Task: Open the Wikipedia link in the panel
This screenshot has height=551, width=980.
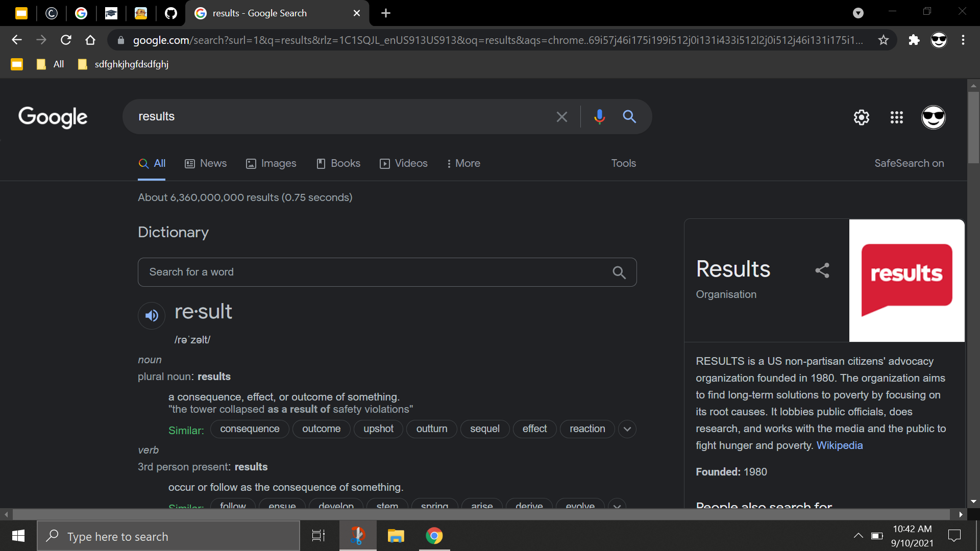Action: 840,445
